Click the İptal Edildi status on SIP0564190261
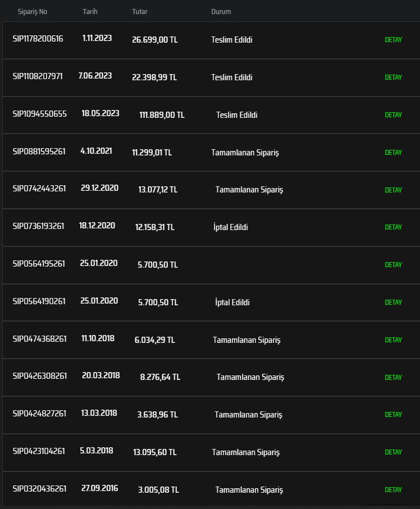This screenshot has width=420, height=509. point(232,302)
